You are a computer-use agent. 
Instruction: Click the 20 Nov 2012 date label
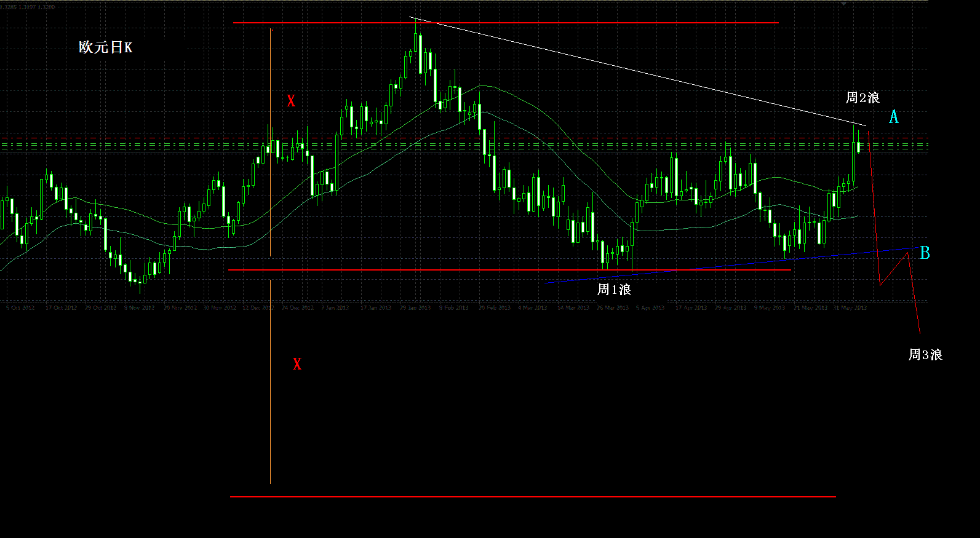(x=180, y=307)
